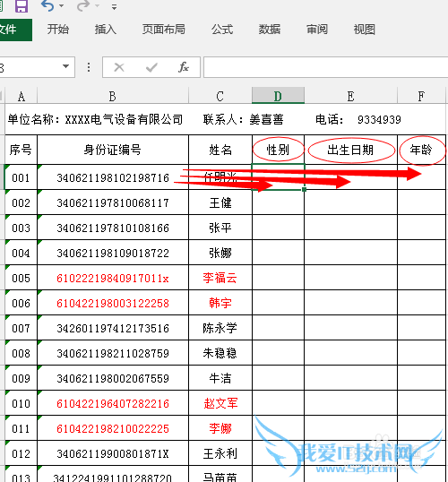
Task: Click the Redo arrow icon
Action: 83,5
